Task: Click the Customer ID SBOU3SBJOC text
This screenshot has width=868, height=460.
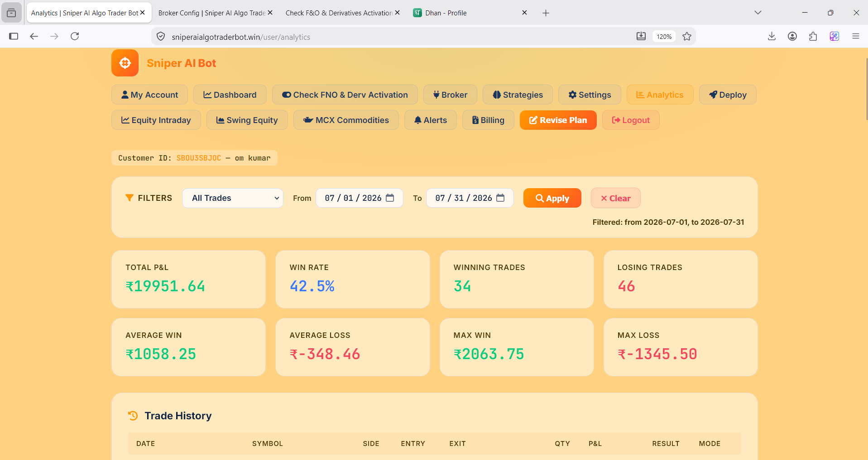Action: tap(199, 158)
